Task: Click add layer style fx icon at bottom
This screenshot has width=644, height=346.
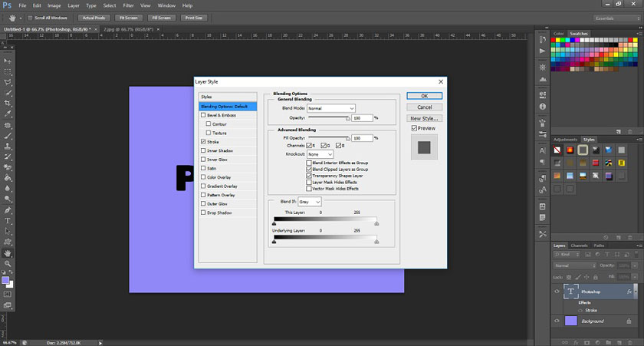Action: pos(576,342)
